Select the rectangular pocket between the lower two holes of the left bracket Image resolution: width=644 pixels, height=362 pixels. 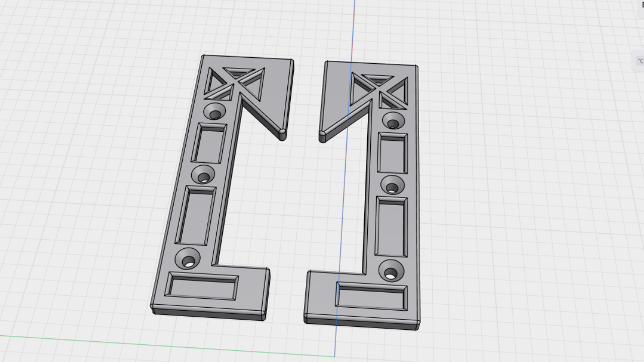pyautogui.click(x=195, y=215)
